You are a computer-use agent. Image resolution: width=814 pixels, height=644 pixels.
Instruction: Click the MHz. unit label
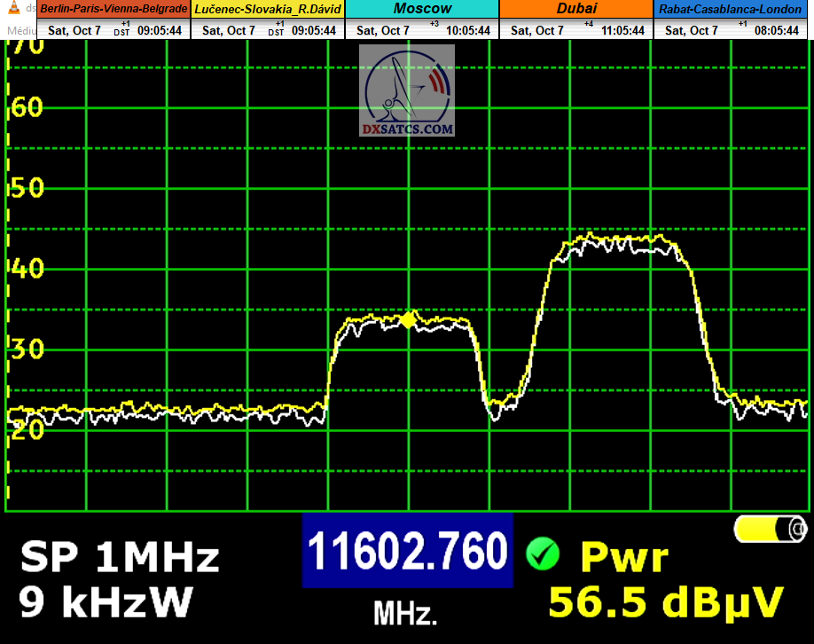tap(405, 613)
